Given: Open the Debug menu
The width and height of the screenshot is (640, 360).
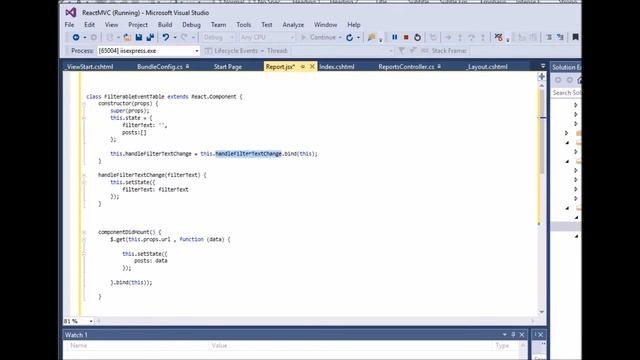Looking at the screenshot, I should [191, 25].
